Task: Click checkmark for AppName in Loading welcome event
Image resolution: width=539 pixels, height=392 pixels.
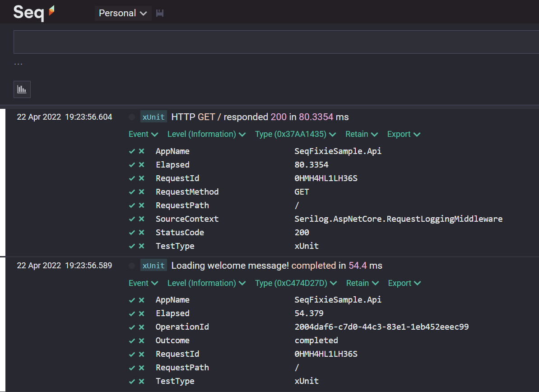Action: tap(132, 300)
